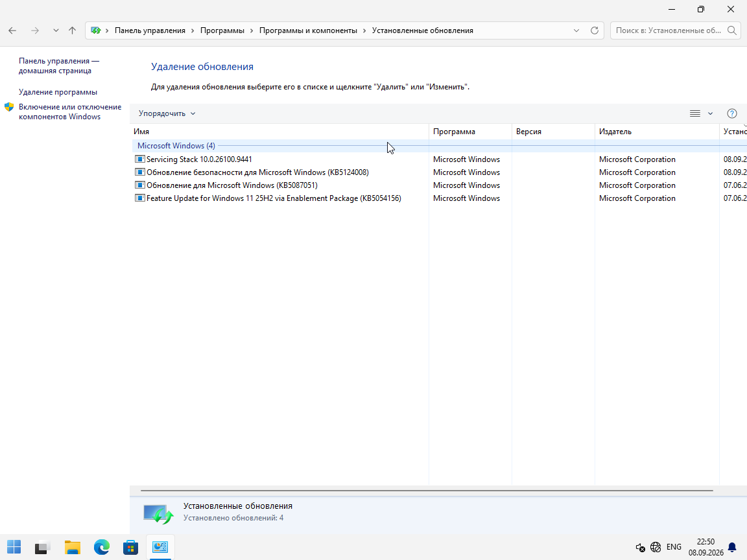The image size is (747, 560).
Task: Click the search magnifier icon
Action: (x=732, y=30)
